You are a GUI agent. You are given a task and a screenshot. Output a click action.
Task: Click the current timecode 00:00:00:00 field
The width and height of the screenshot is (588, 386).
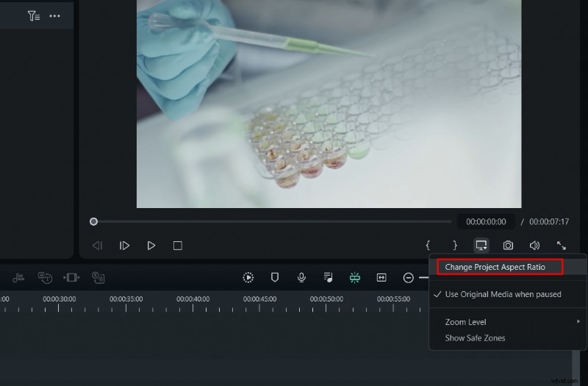486,222
